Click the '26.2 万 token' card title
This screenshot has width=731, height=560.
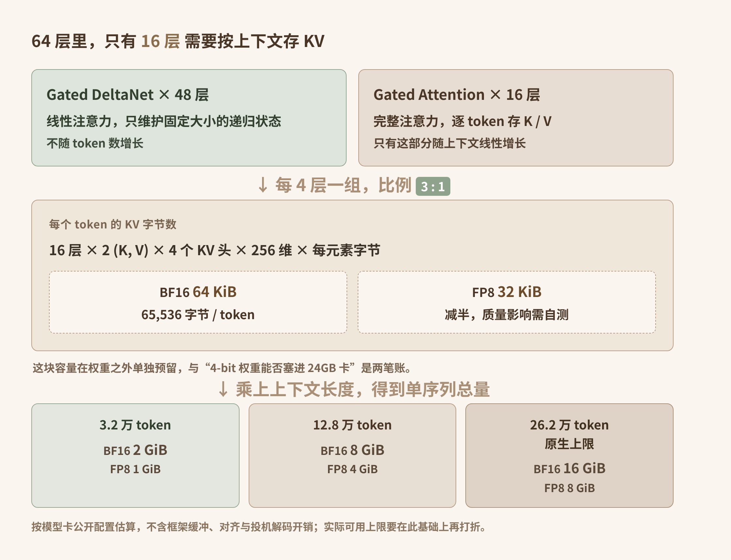(x=569, y=425)
